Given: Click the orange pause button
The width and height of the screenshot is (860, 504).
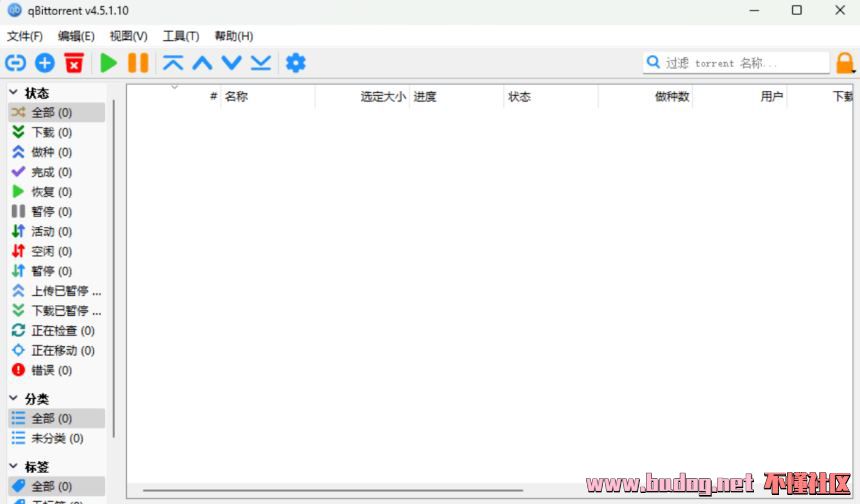Looking at the screenshot, I should 138,63.
